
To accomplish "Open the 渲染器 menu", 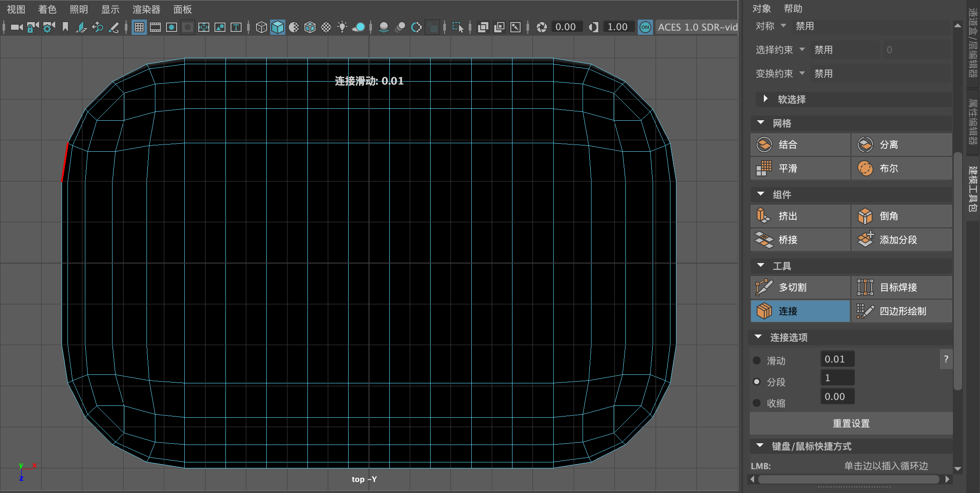I will (x=146, y=9).
